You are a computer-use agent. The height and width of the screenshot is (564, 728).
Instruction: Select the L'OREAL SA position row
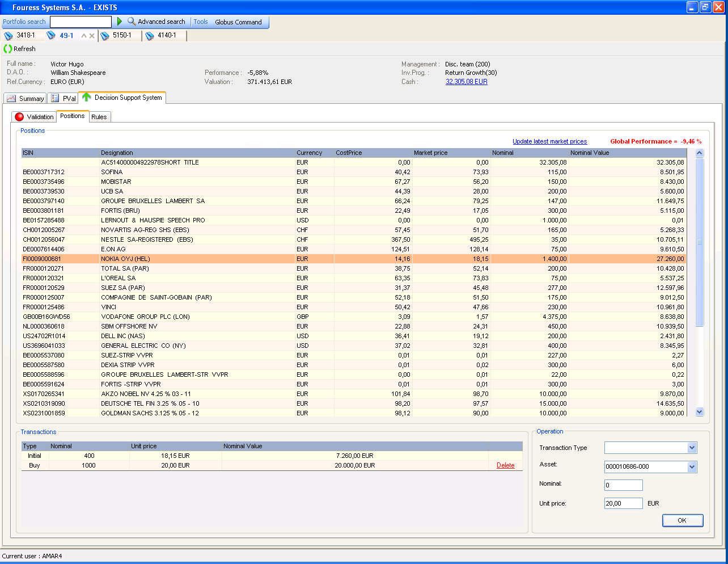(354, 278)
